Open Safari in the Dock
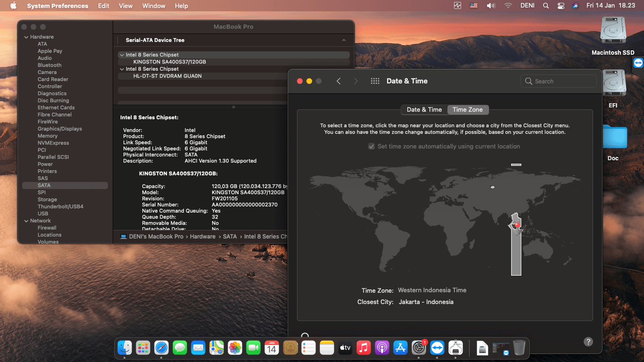The image size is (644, 362). [x=161, y=348]
